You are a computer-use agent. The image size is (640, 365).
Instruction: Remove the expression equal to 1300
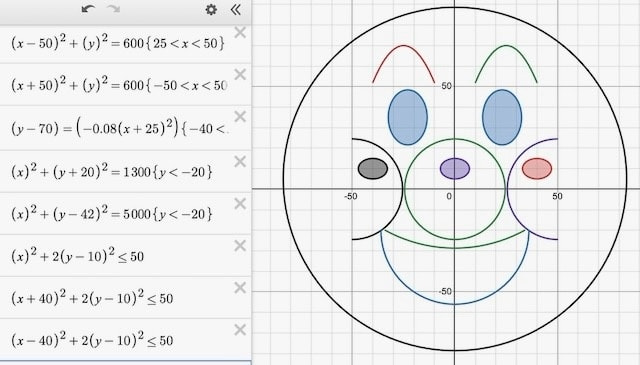point(240,162)
